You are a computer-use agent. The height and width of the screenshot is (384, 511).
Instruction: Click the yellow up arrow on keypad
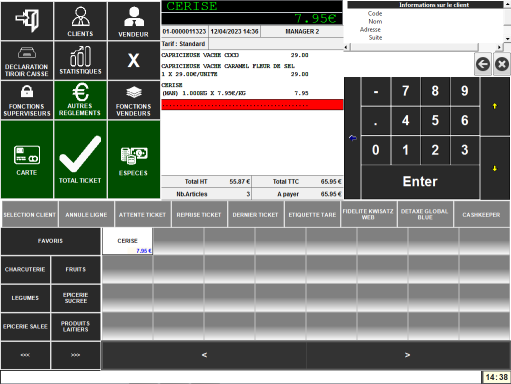pos(495,106)
